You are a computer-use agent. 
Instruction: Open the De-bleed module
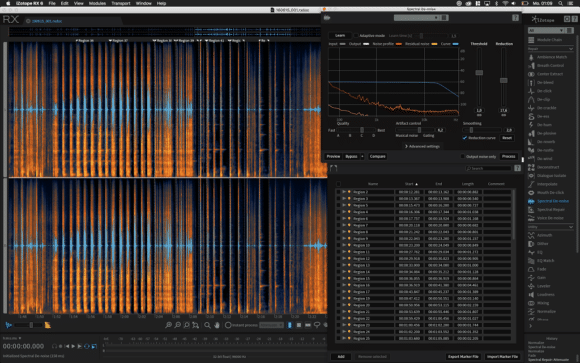(x=541, y=83)
